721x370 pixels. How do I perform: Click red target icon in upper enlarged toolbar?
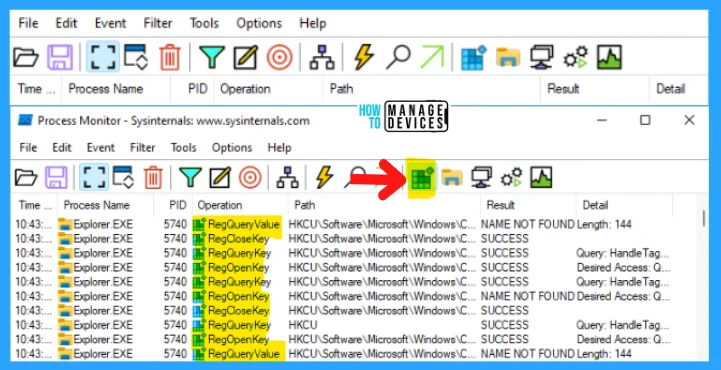click(280, 58)
